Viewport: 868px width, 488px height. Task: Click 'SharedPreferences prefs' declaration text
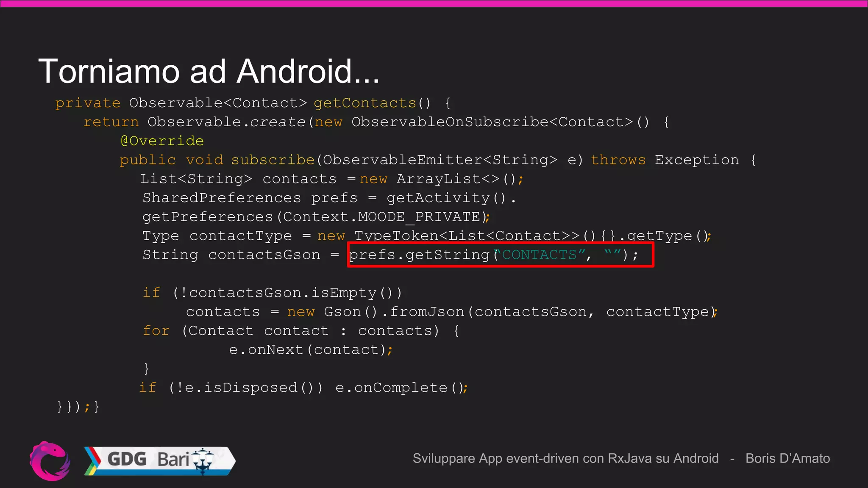[250, 198]
